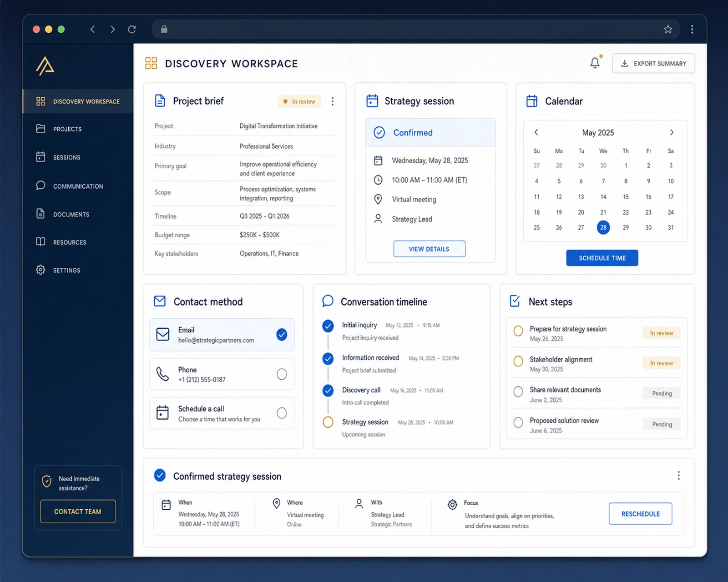The width and height of the screenshot is (728, 582).
Task: Go to previous month in calendar
Action: (x=536, y=132)
